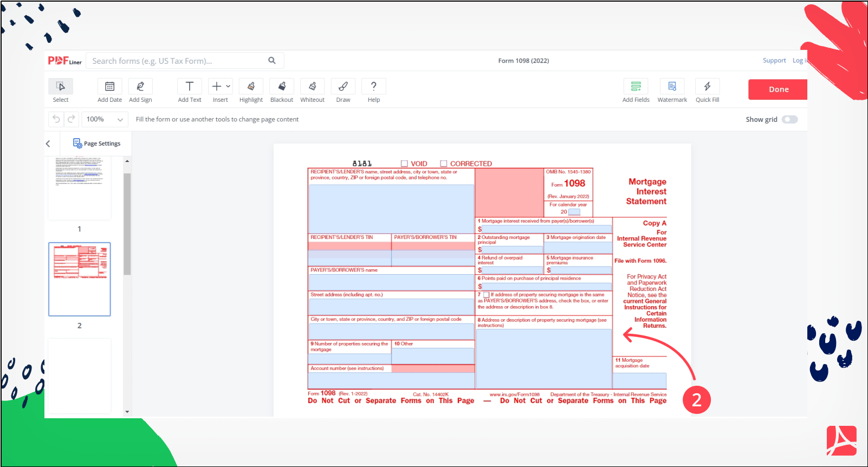The width and height of the screenshot is (868, 467).
Task: Open the Support link
Action: pyautogui.click(x=774, y=61)
